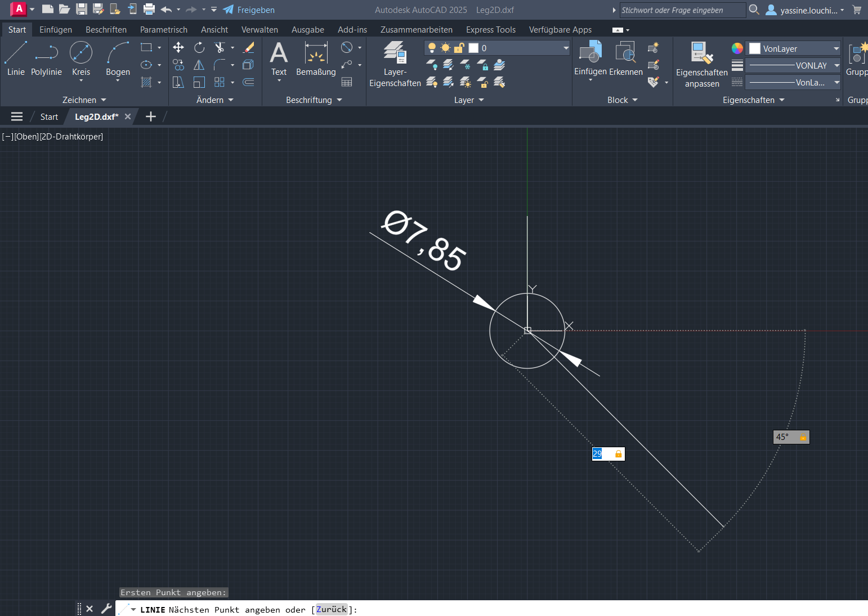Open the layer 0 dropdown list
The width and height of the screenshot is (868, 616).
pos(566,48)
